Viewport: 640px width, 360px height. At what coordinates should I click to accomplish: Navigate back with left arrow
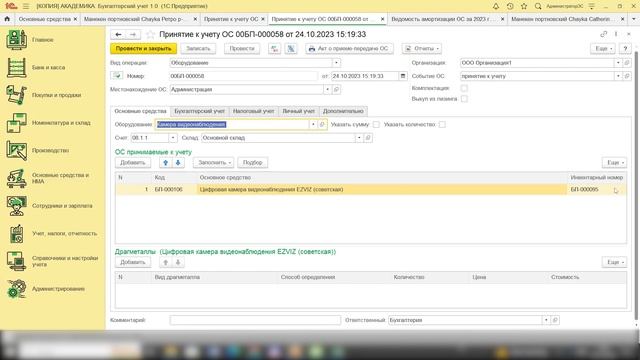[x=118, y=35]
